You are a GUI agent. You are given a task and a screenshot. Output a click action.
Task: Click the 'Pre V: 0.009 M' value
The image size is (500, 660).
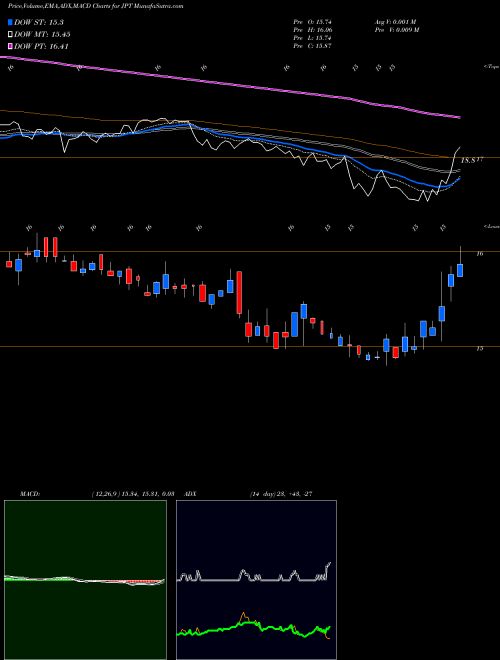click(x=397, y=30)
